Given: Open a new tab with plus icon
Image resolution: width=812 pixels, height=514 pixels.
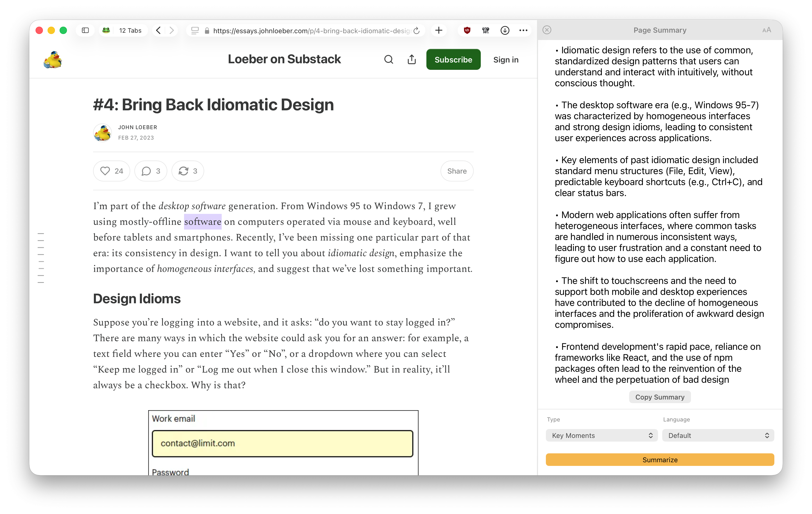Looking at the screenshot, I should point(439,30).
